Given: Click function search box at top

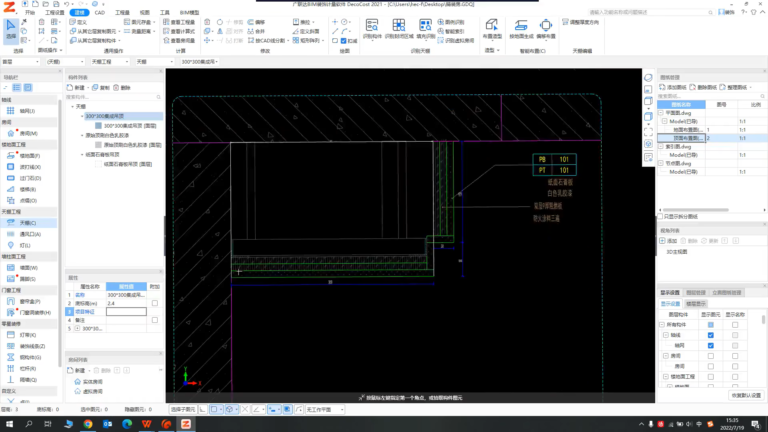Looking at the screenshot, I should pyautogui.click(x=651, y=12).
